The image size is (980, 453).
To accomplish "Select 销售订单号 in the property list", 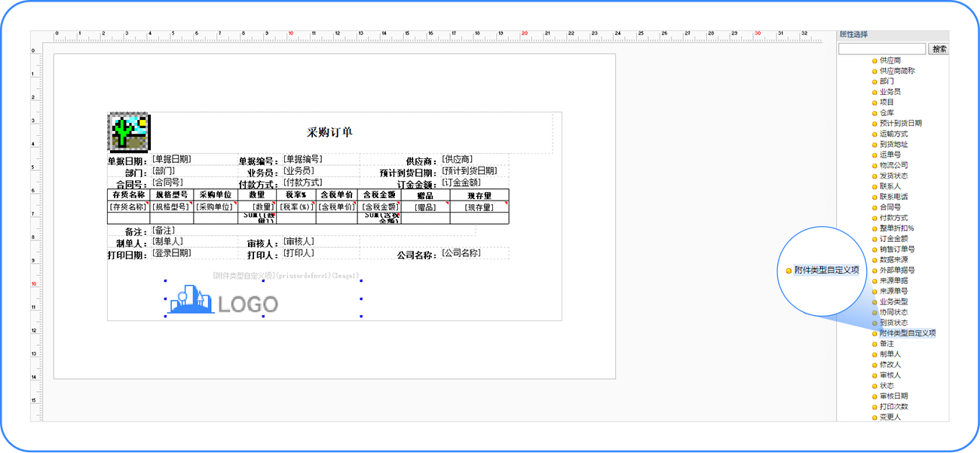I will click(897, 249).
